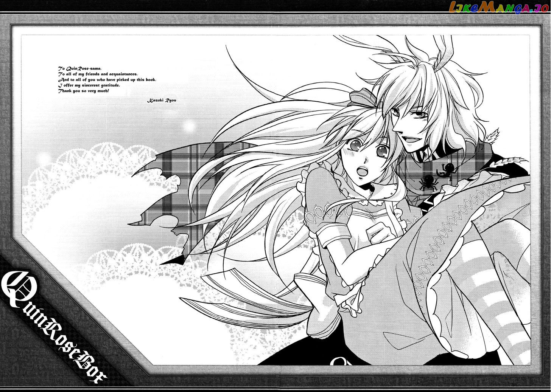Click the 'Thank you so very much!' line
The height and width of the screenshot is (392, 551).
coord(84,91)
